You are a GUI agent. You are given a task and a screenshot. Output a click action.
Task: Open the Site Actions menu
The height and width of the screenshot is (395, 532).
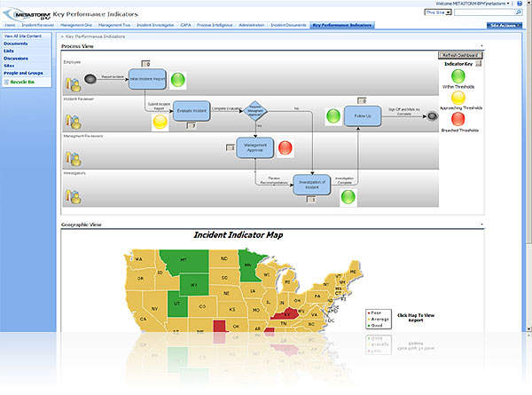[x=505, y=26]
